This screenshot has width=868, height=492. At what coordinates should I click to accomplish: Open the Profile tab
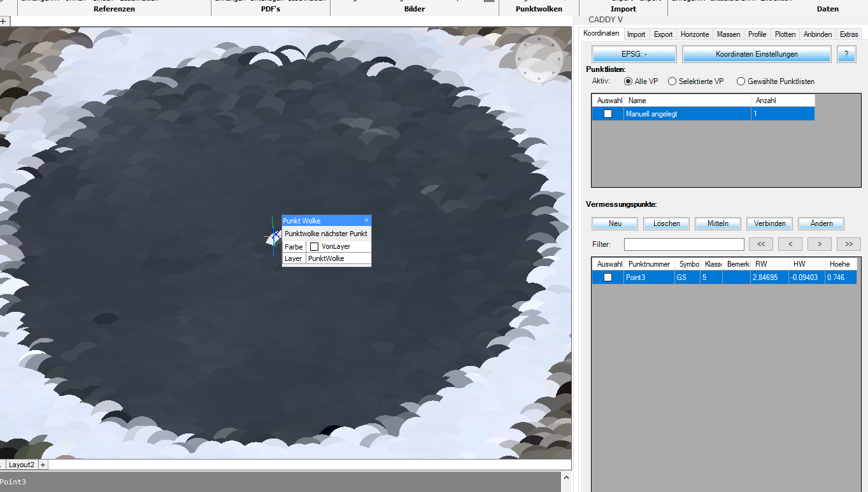pos(757,34)
